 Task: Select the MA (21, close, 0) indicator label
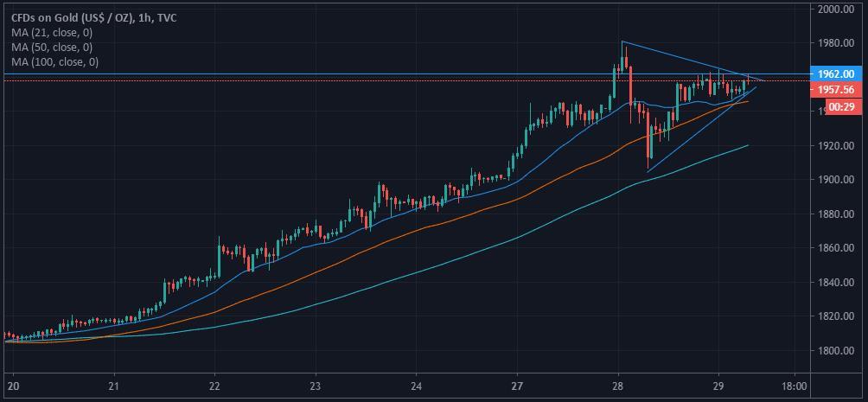tap(52, 33)
